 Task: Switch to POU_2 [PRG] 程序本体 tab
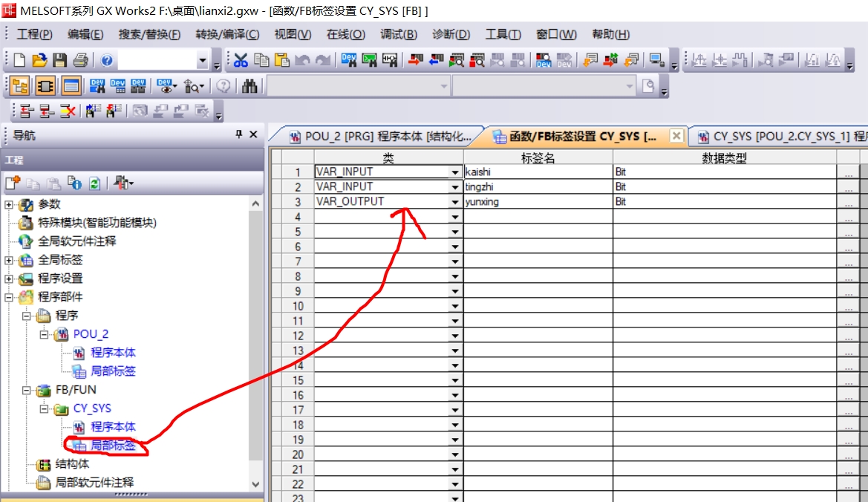(380, 137)
